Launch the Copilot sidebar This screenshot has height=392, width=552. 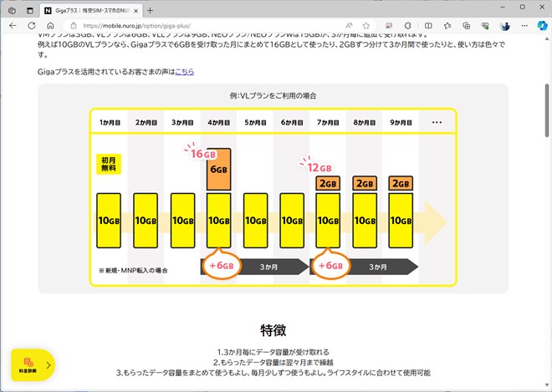pos(542,26)
